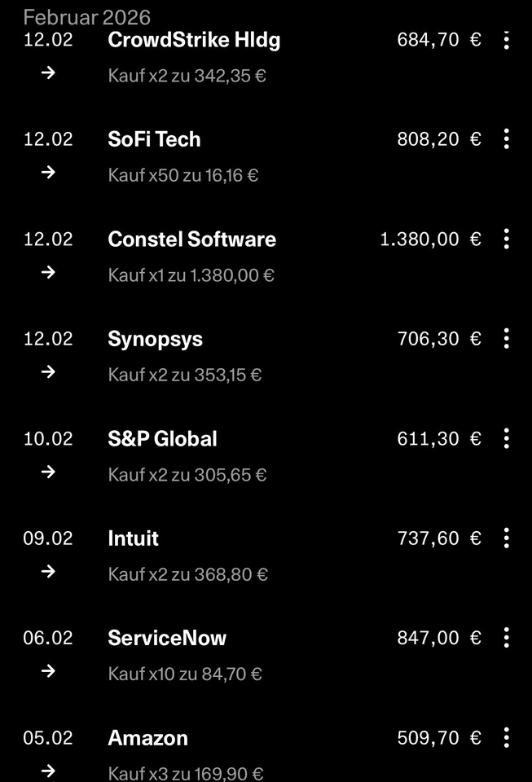Screen dimensions: 532x782
Task: Open the CrowdStrike Hldg transaction
Action: (x=194, y=41)
